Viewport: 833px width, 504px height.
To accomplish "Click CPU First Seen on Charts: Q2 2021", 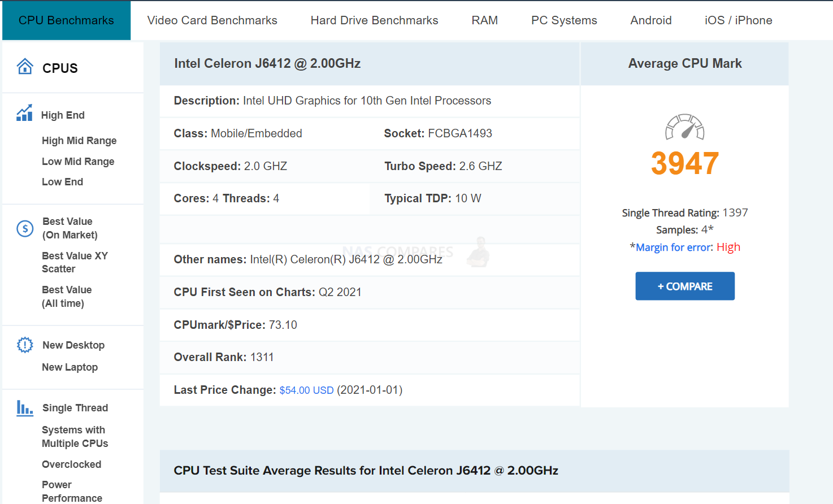I will [x=267, y=292].
